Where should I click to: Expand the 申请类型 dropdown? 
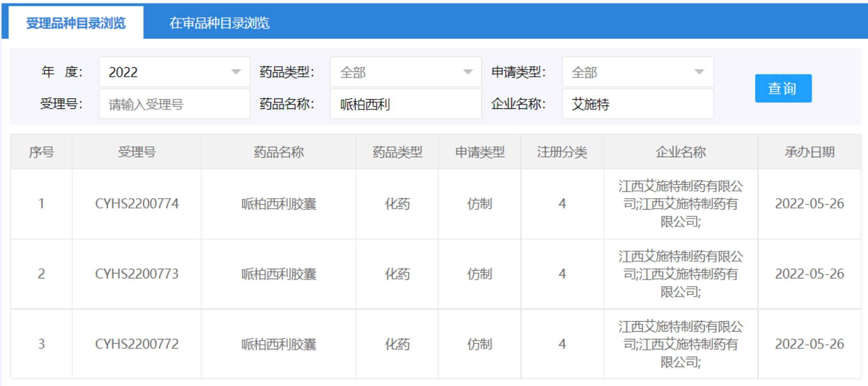(x=637, y=72)
